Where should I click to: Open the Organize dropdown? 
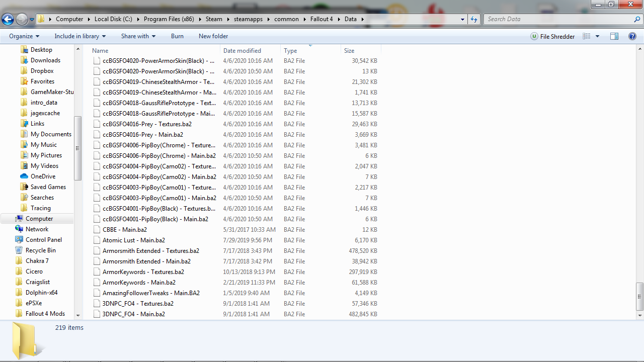pos(23,36)
